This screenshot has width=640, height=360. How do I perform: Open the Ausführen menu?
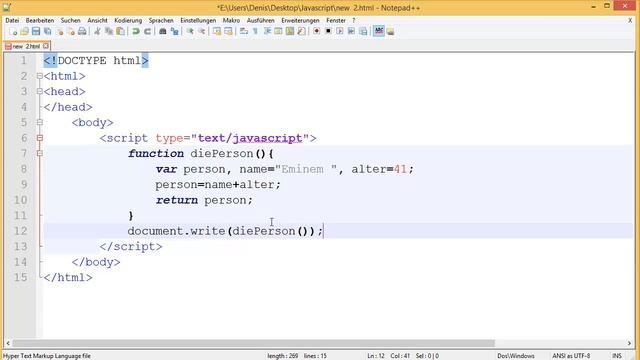point(260,20)
